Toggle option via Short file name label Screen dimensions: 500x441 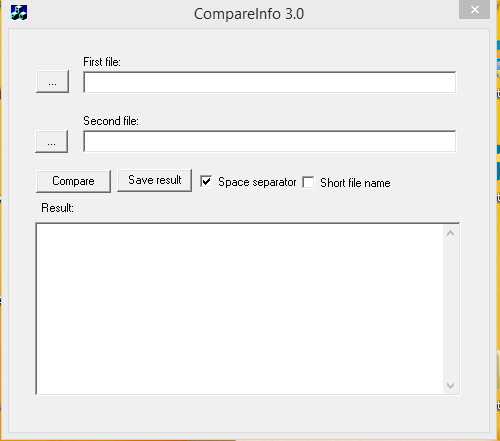(x=355, y=183)
